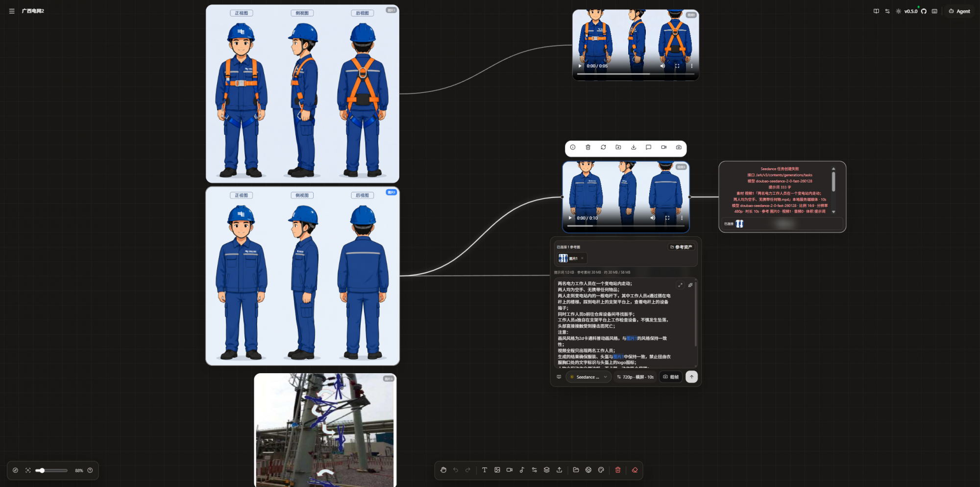The width and height of the screenshot is (980, 487).
Task: Open the book docs icon in top bar
Action: click(x=876, y=11)
